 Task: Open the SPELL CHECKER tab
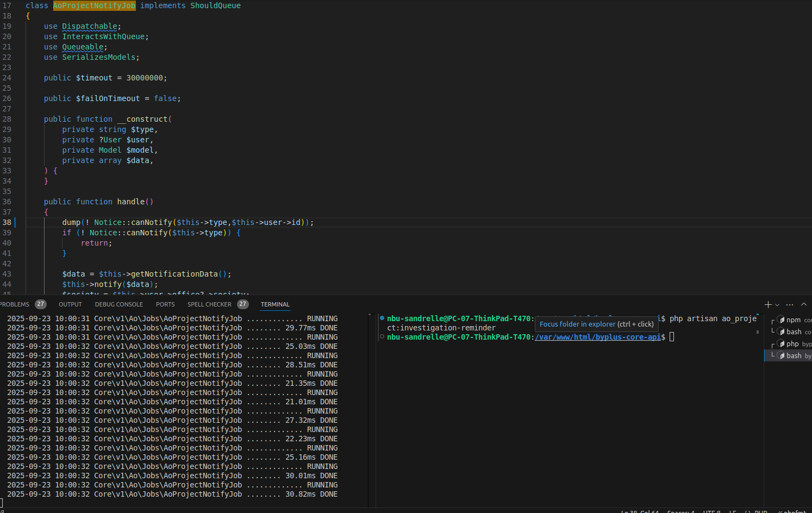coord(209,304)
